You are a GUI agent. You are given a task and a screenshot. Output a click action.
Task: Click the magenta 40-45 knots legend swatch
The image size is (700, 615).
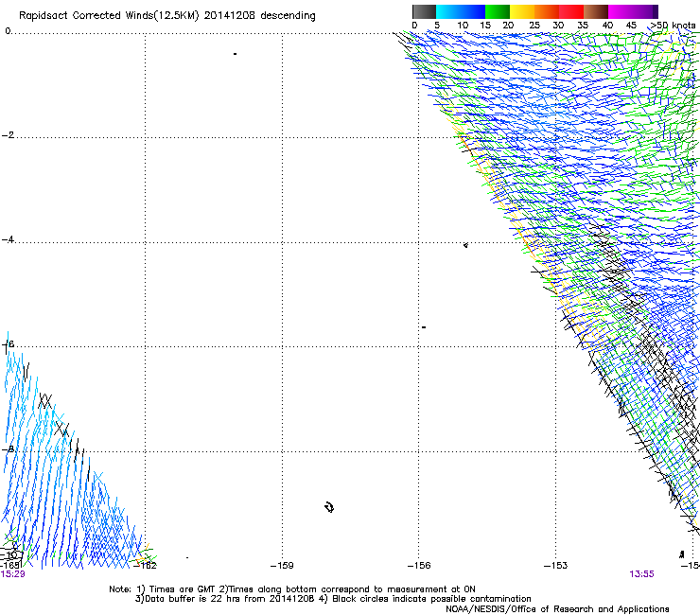coord(621,11)
